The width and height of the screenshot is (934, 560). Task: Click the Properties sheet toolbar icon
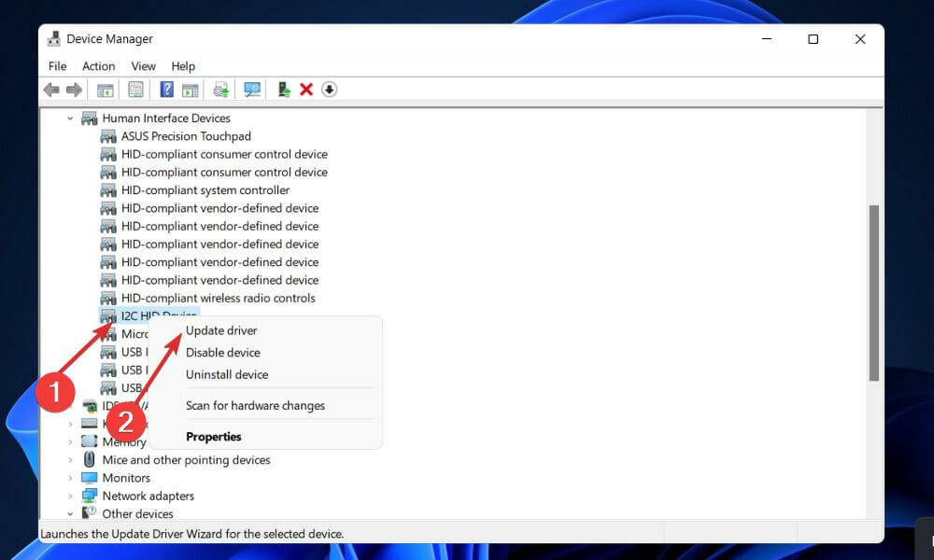pyautogui.click(x=135, y=90)
